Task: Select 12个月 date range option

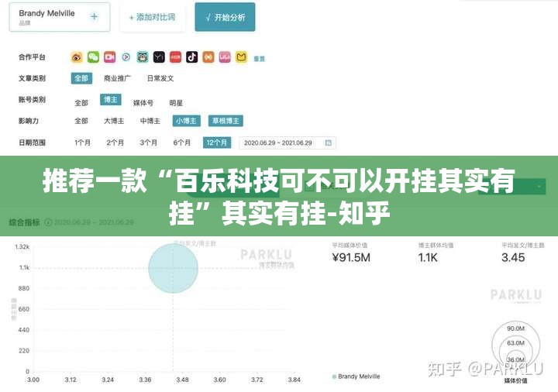Action: [x=217, y=143]
